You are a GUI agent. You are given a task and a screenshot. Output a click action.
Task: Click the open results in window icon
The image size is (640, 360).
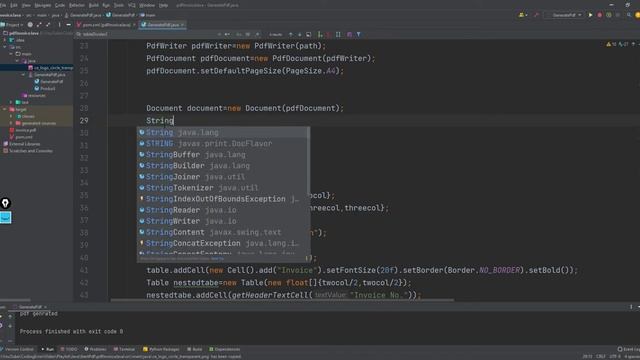(309, 35)
